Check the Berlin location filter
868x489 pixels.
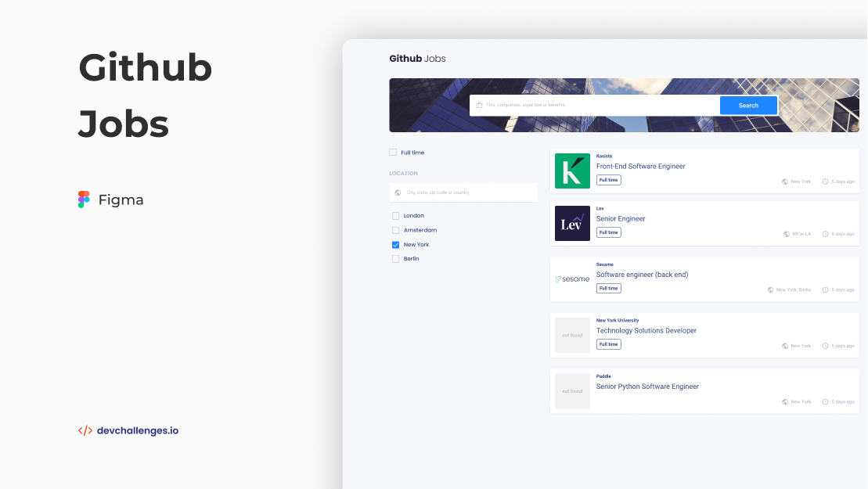click(x=395, y=258)
